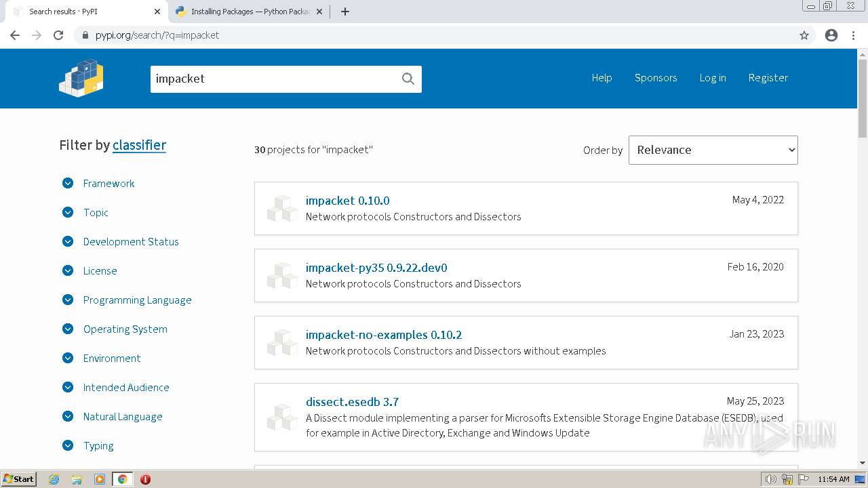The image size is (868, 488).
Task: Open the classifier link
Action: [x=139, y=145]
